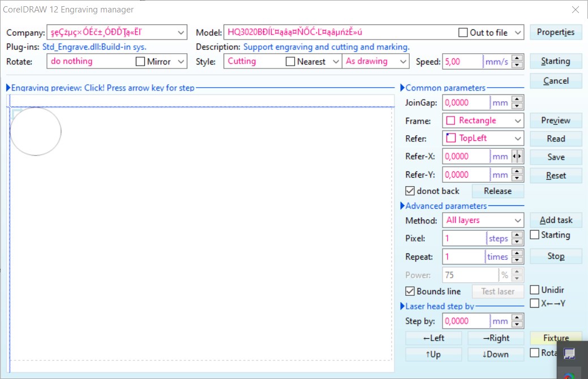This screenshot has height=379, width=588.
Task: Click the Fixture button
Action: click(555, 338)
